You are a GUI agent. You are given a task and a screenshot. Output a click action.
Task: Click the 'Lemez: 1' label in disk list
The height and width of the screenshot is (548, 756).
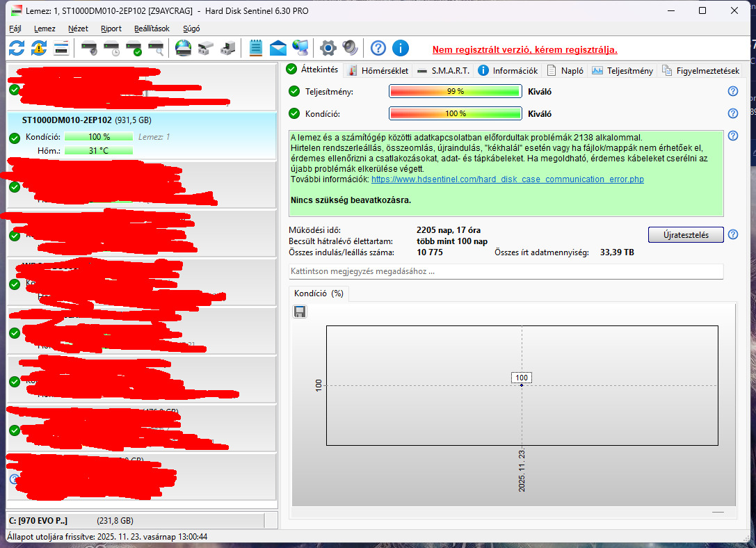pos(154,137)
